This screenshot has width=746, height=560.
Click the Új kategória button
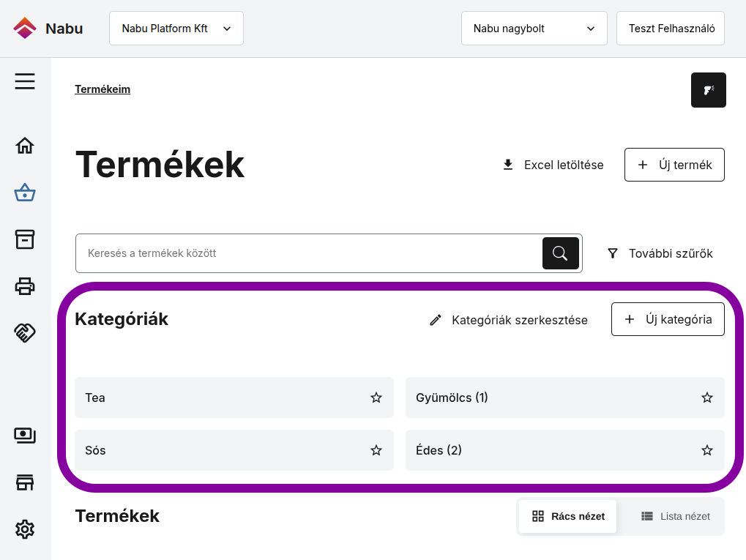click(x=668, y=319)
